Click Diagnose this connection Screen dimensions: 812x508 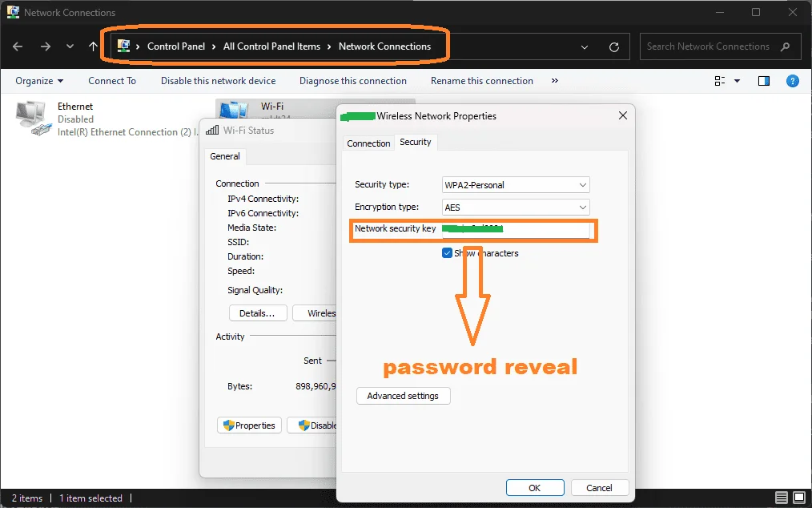pyautogui.click(x=352, y=81)
